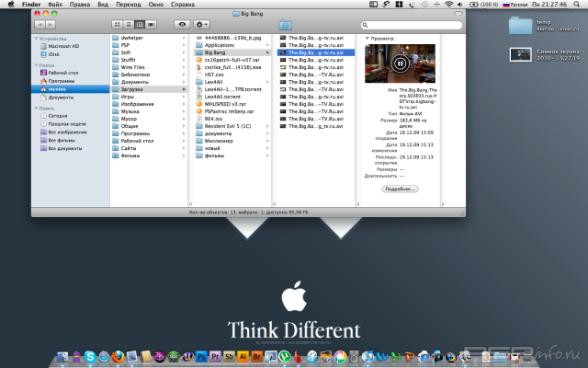Select the MHUSPEED v3.rar archive
This screenshot has width=588, height=368.
[226, 104]
